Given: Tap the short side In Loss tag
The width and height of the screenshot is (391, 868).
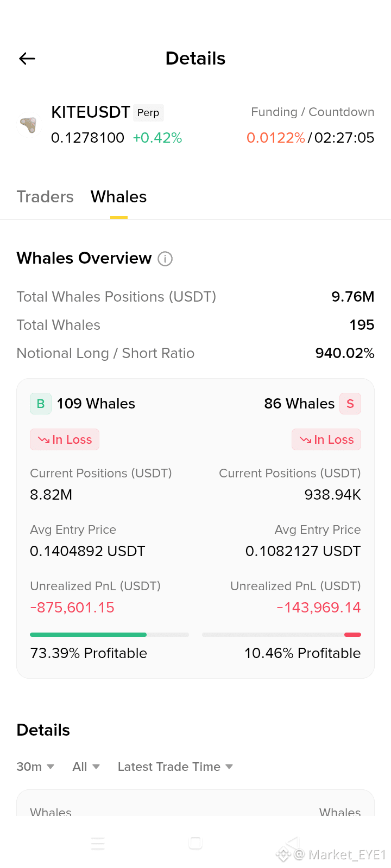Looking at the screenshot, I should [326, 439].
